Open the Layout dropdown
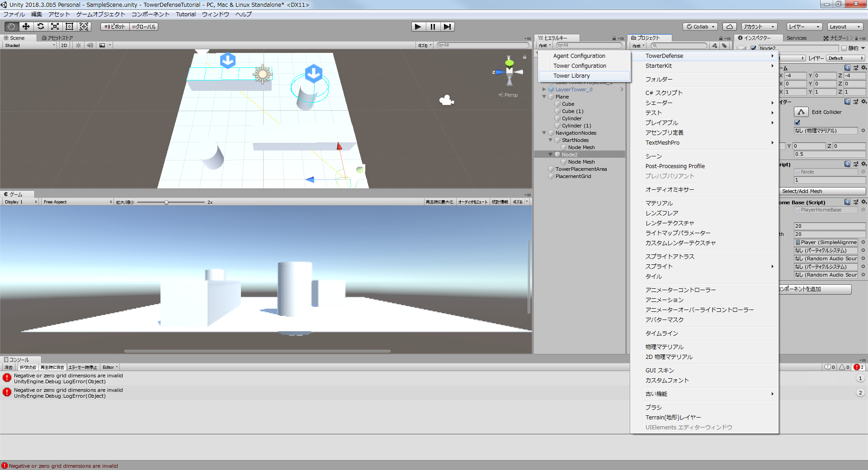The image size is (868, 470). coord(845,27)
